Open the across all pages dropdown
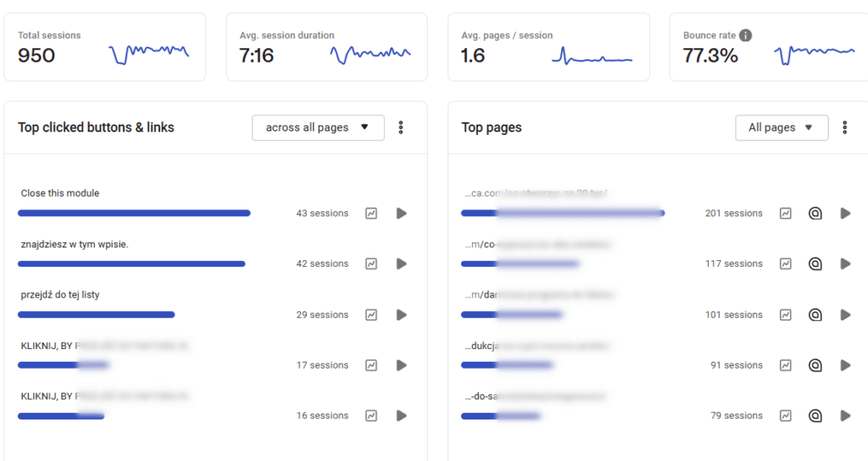The height and width of the screenshot is (461, 868). [318, 128]
